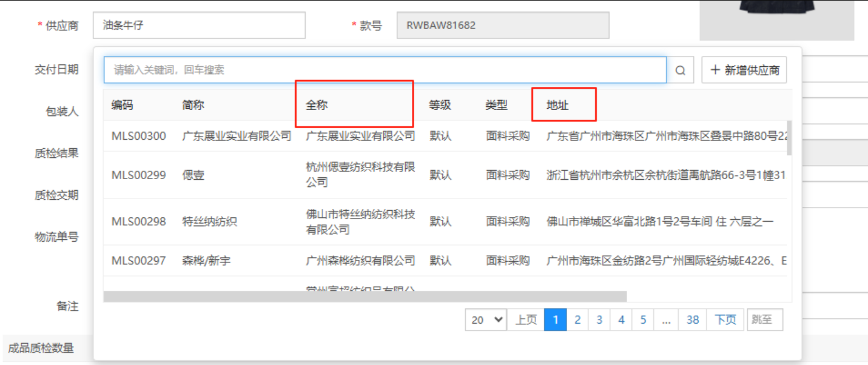Viewport: 868px width, 365px height.
Task: Click the vertical scrollbar of supplier list
Action: click(x=789, y=137)
